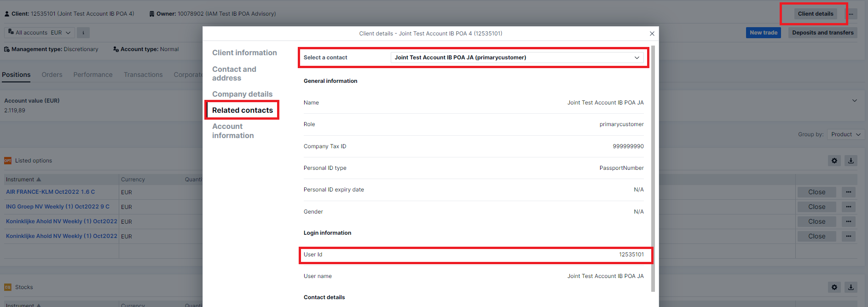Click the New trade button
Screen dimensions: 868x307
763,33
